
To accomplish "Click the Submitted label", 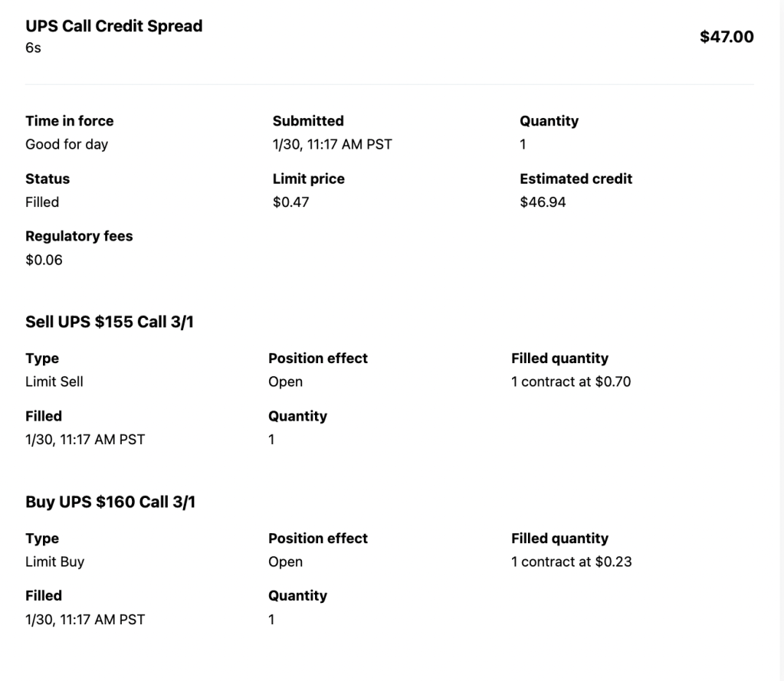I will [x=308, y=121].
